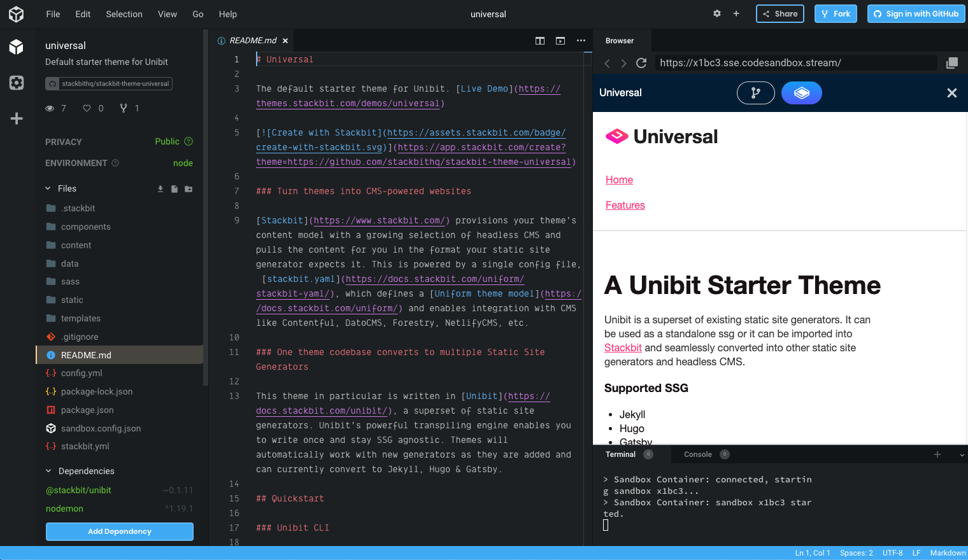Click the browser URL address field
The height and width of the screenshot is (560, 968).
[x=796, y=63]
